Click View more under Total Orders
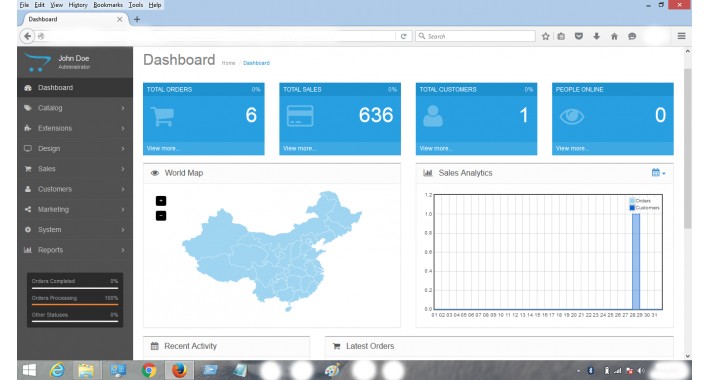 (163, 149)
